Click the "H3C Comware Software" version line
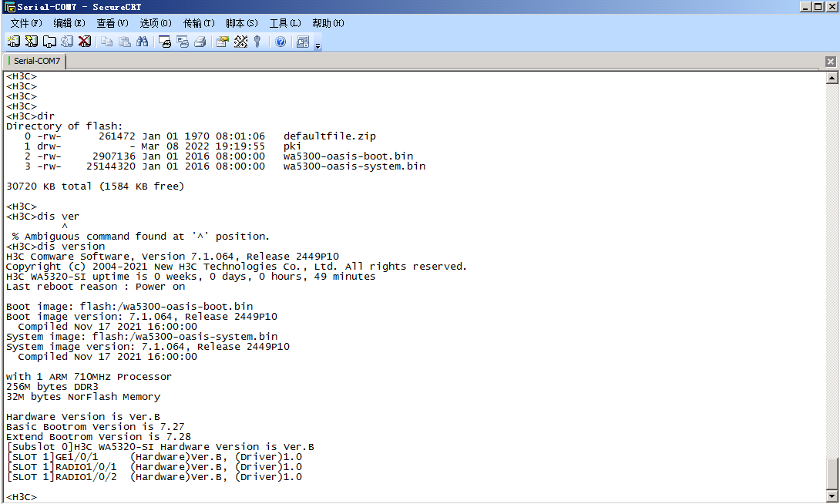Screen dimensions: 840x504 (x=173, y=257)
